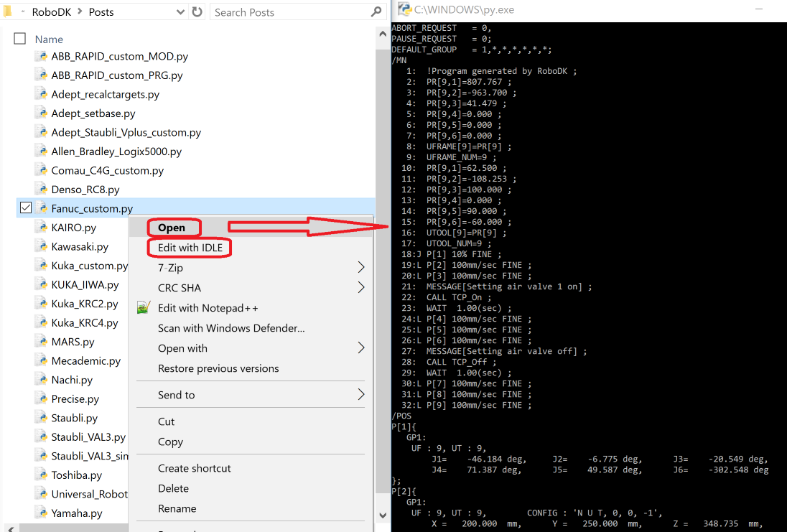Click the Staubli_VAL3.py file icon
787x532 pixels.
point(42,437)
